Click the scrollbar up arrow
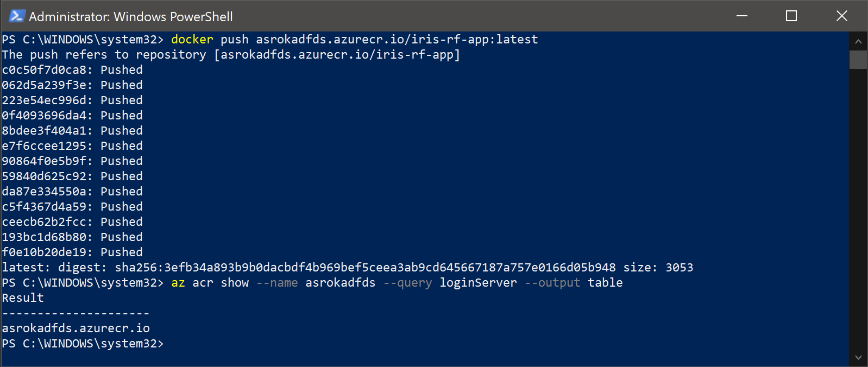The width and height of the screenshot is (868, 367). pos(858,41)
